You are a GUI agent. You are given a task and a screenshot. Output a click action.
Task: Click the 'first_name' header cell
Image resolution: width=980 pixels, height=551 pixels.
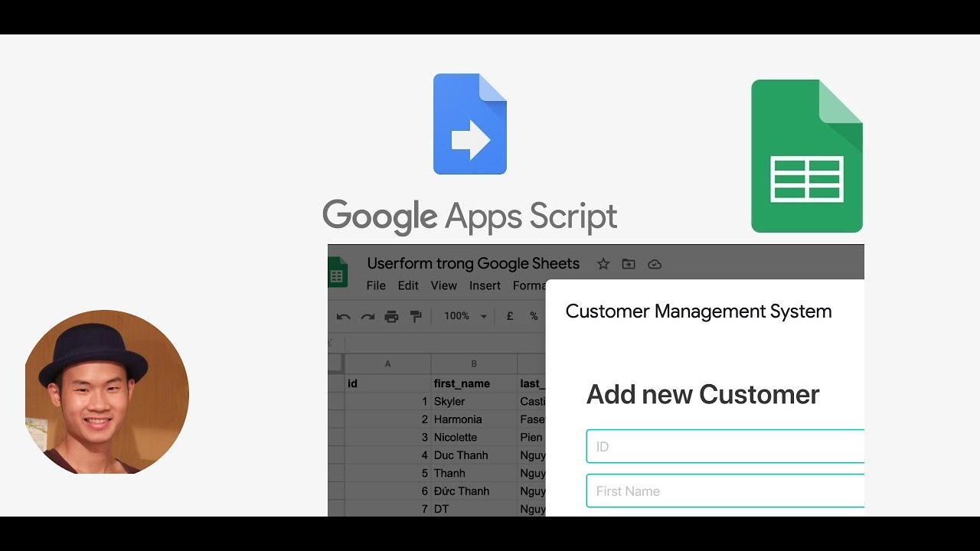click(474, 383)
